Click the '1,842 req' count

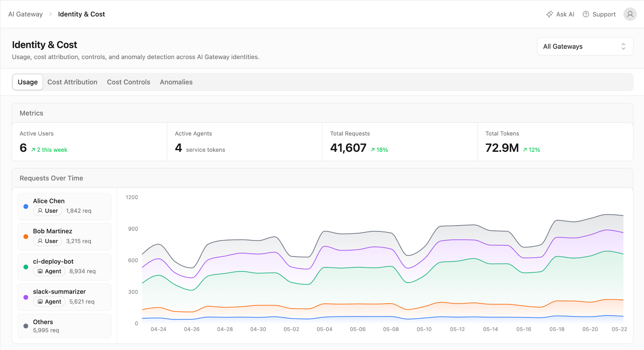pyautogui.click(x=79, y=211)
